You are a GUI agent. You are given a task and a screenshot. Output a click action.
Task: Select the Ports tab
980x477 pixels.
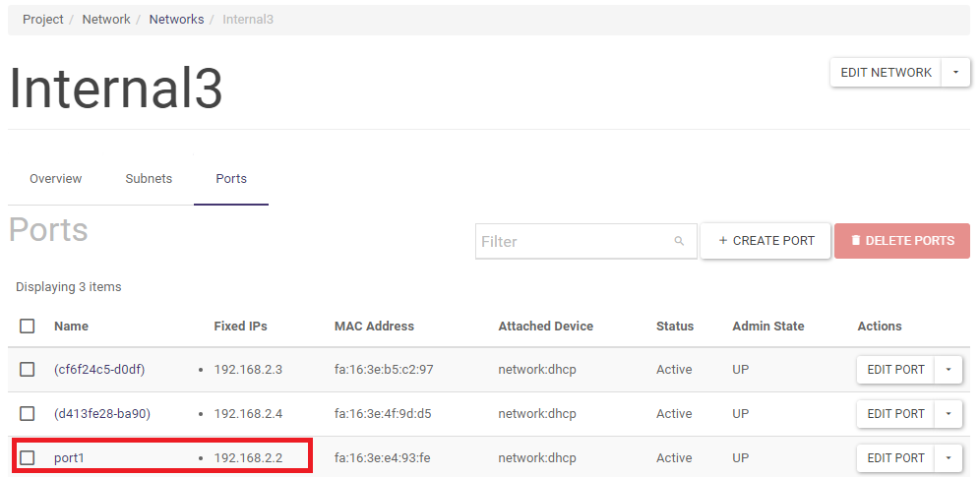click(x=231, y=179)
